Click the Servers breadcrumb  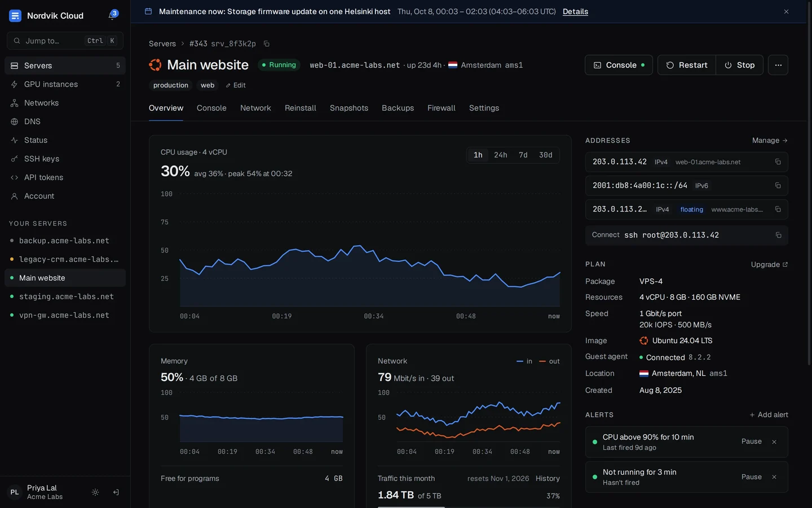(x=162, y=44)
